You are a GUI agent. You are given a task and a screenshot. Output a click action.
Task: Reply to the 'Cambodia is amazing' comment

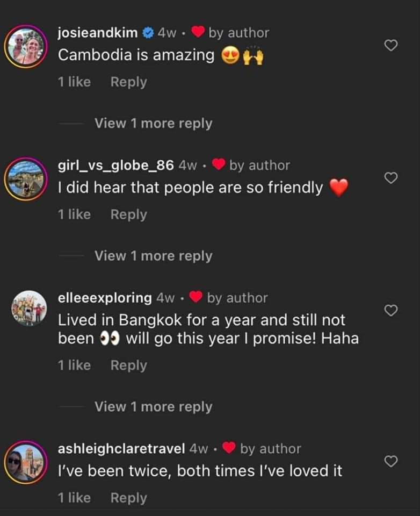[x=128, y=82]
